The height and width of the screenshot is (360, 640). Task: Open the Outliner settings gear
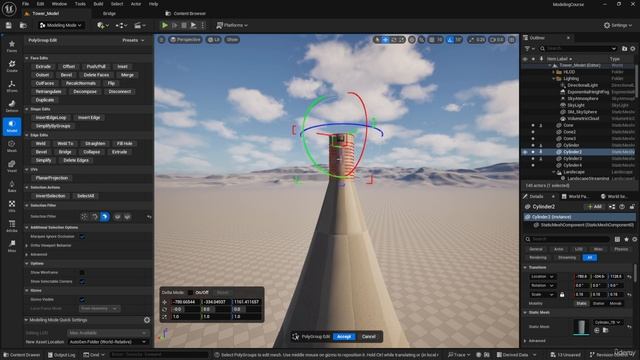633,49
